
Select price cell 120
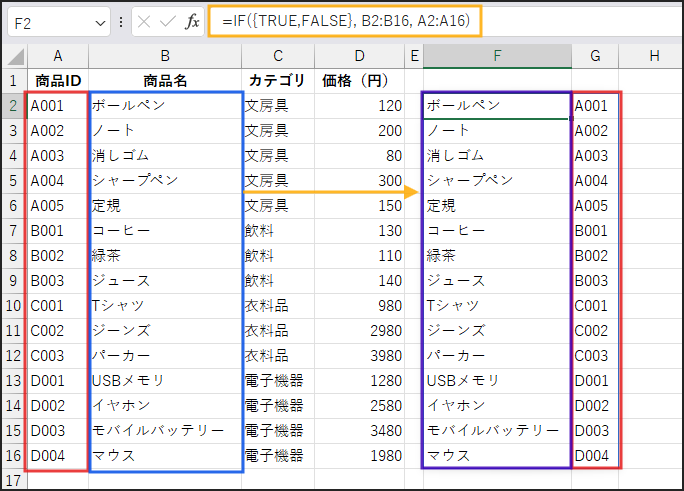click(x=359, y=106)
